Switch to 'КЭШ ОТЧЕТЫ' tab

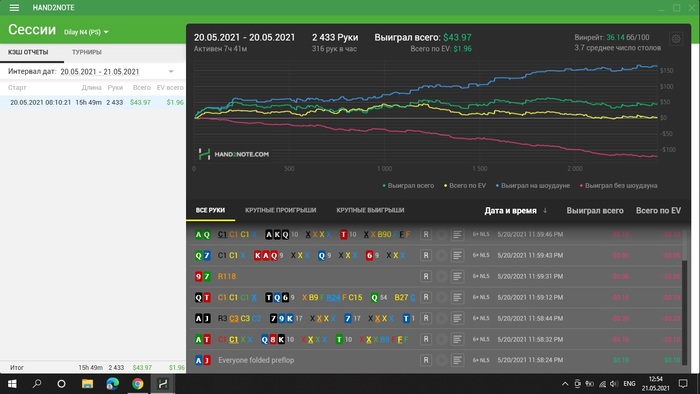pos(28,52)
